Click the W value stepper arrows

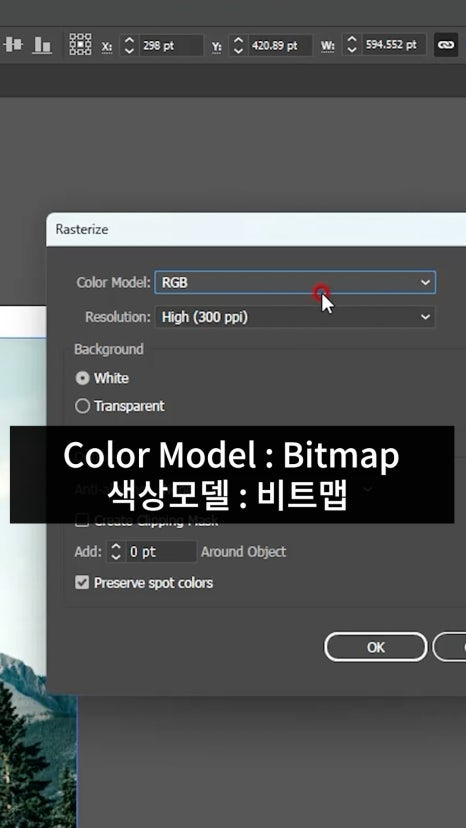352,45
